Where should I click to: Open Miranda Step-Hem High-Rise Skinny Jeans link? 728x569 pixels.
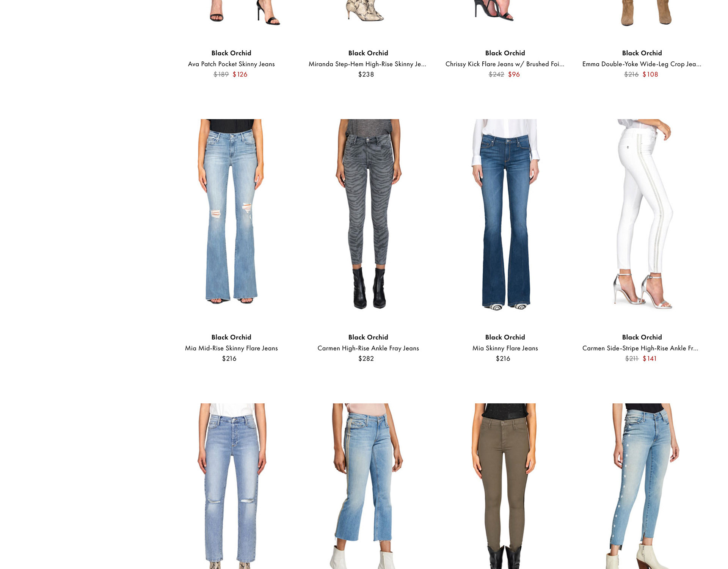coord(367,64)
